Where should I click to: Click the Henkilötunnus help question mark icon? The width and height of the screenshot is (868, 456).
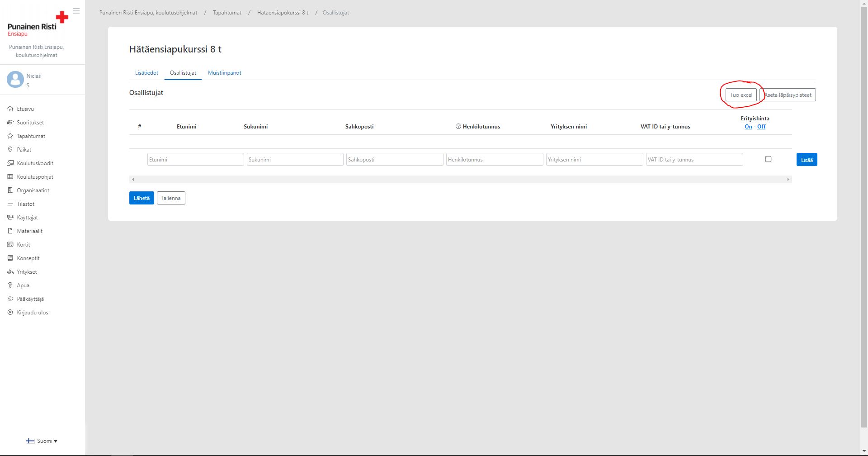coord(458,127)
